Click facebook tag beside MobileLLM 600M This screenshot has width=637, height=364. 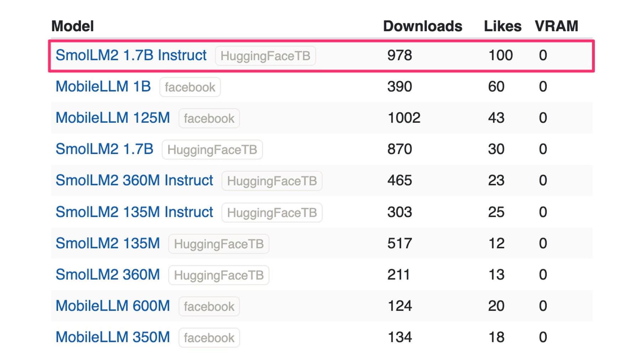209,306
